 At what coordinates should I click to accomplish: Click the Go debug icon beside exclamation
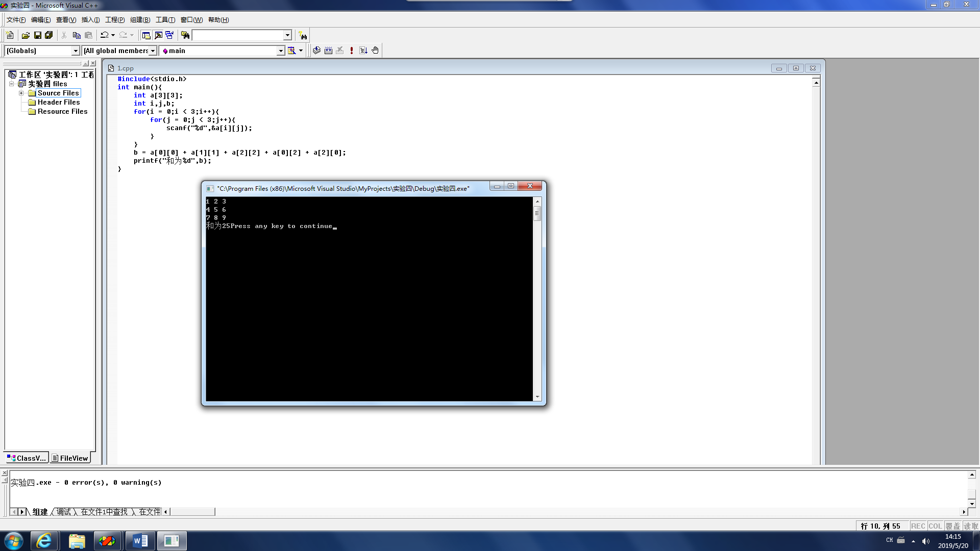[363, 51]
